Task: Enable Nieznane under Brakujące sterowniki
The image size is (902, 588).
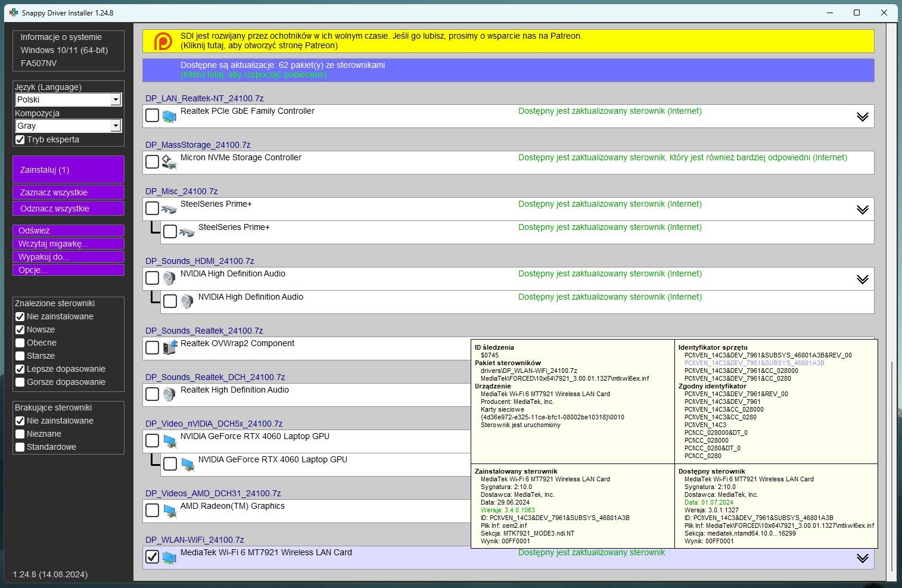Action: pos(20,434)
